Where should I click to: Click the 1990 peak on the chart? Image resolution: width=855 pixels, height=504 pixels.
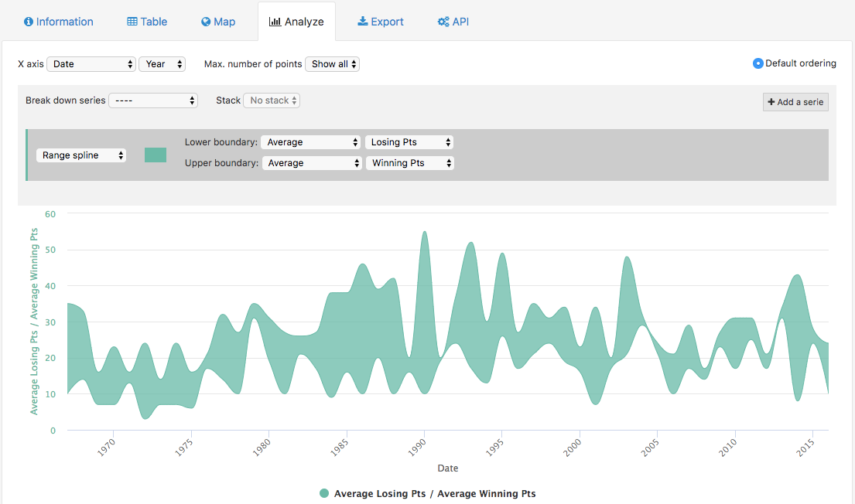tap(424, 232)
